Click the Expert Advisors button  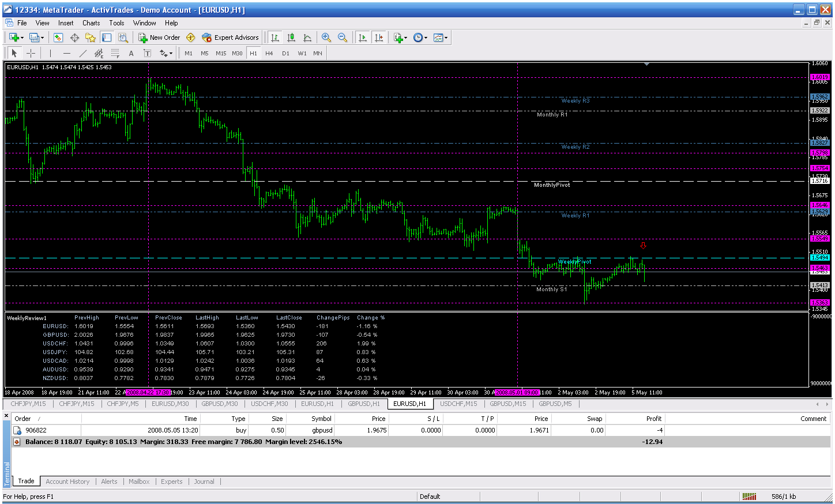pyautogui.click(x=230, y=37)
